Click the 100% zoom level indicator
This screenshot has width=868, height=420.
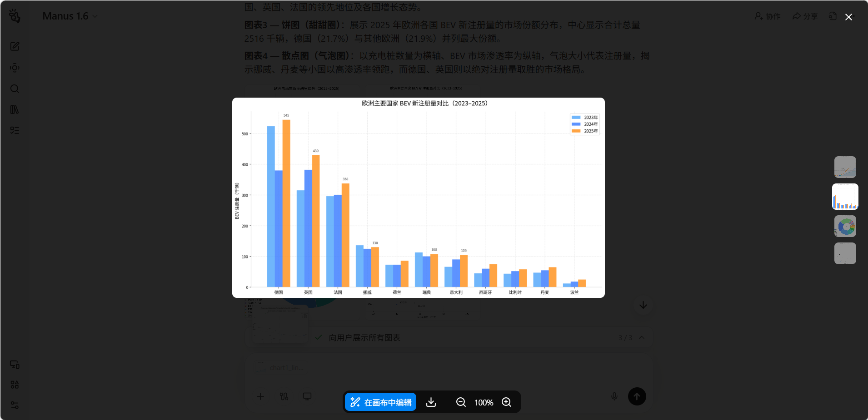click(x=484, y=402)
